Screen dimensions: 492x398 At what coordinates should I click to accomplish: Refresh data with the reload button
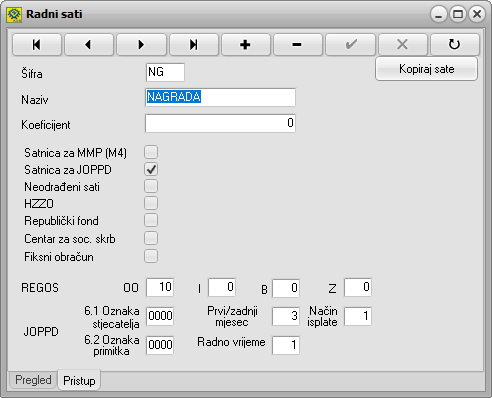click(x=455, y=44)
